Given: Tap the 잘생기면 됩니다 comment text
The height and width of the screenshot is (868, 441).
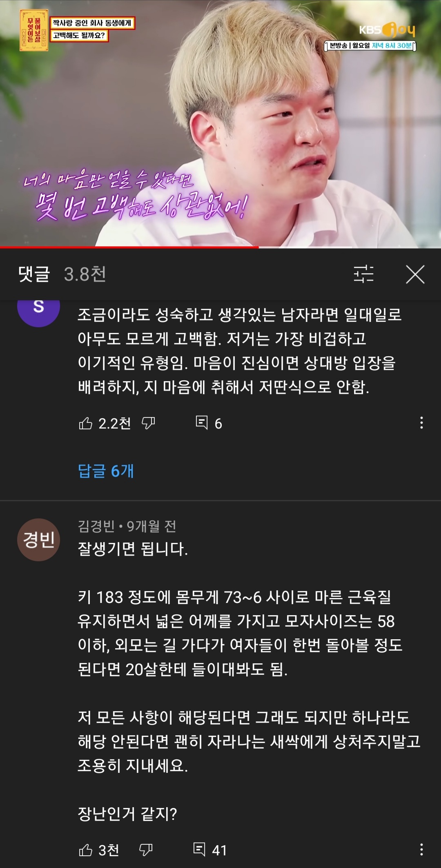Looking at the screenshot, I should coord(133,549).
